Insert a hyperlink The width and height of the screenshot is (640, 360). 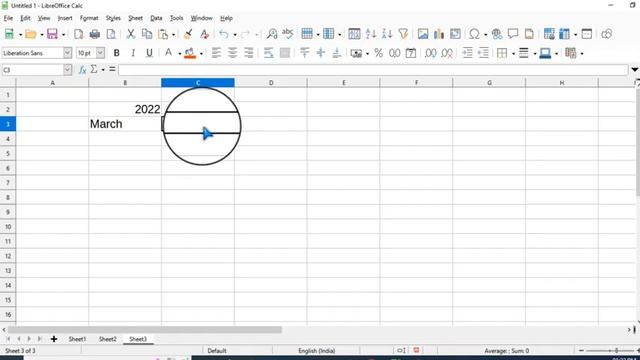pyautogui.click(x=497, y=34)
